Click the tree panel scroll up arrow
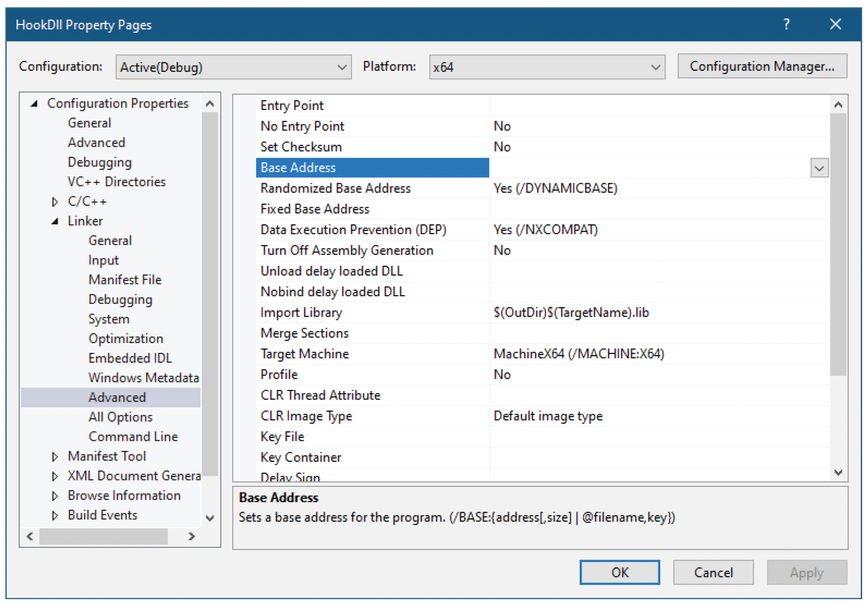This screenshot has width=868, height=606. [210, 104]
